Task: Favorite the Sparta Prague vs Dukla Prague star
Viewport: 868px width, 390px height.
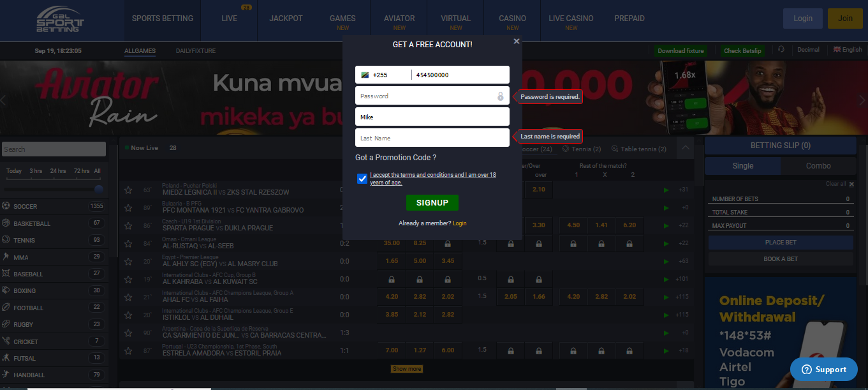Action: [x=128, y=225]
